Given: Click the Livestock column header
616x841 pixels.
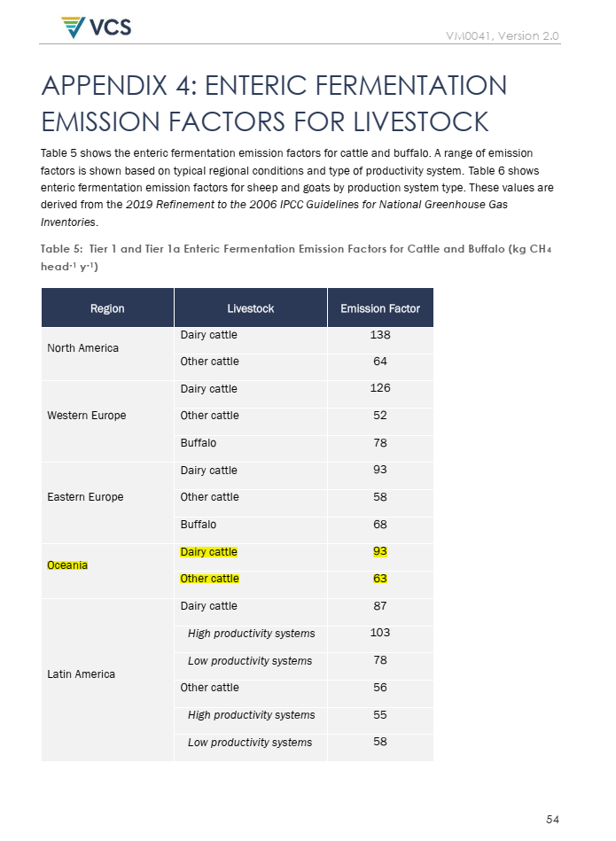Looking at the screenshot, I should (x=250, y=308).
